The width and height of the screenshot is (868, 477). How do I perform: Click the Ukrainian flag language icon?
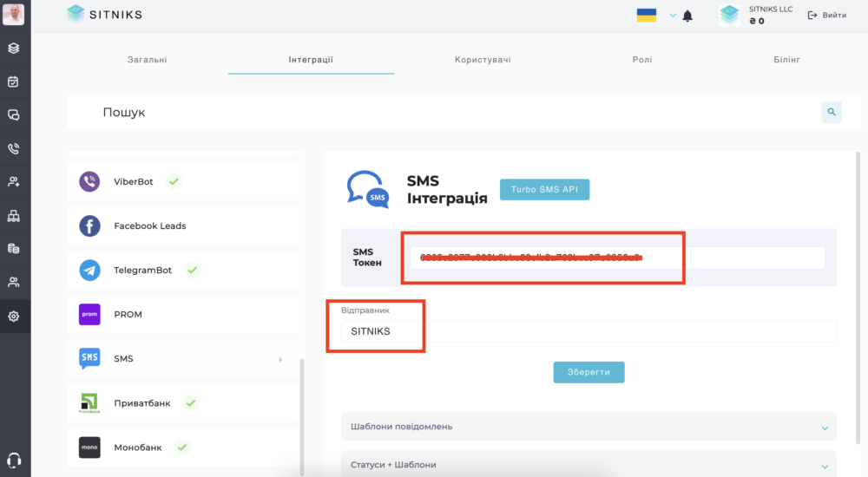[x=647, y=16]
